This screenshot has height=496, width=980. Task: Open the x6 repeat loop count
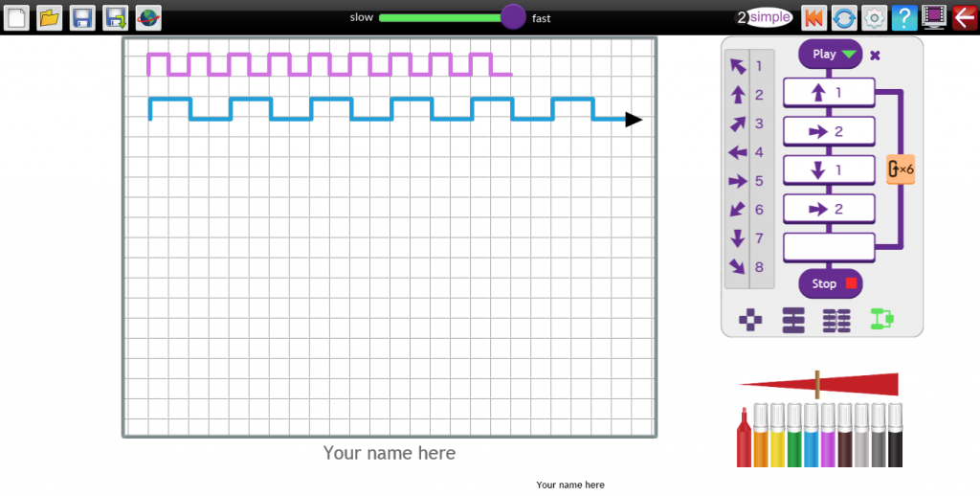point(901,169)
